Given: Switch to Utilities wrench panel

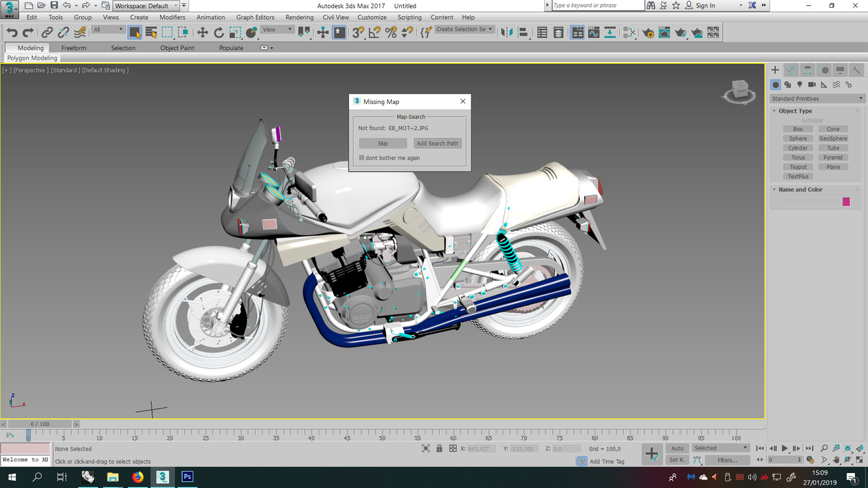Looking at the screenshot, I should click(x=856, y=70).
